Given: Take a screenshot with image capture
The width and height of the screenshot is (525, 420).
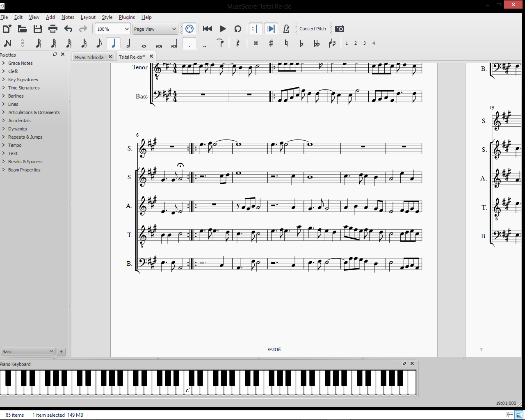Looking at the screenshot, I should coord(340,29).
